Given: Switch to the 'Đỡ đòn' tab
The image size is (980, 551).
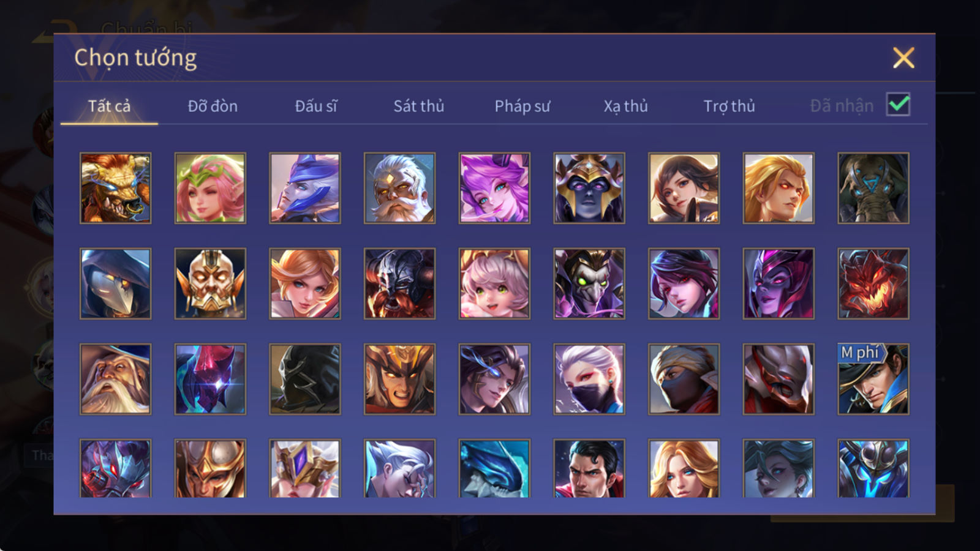Looking at the screenshot, I should tap(213, 106).
